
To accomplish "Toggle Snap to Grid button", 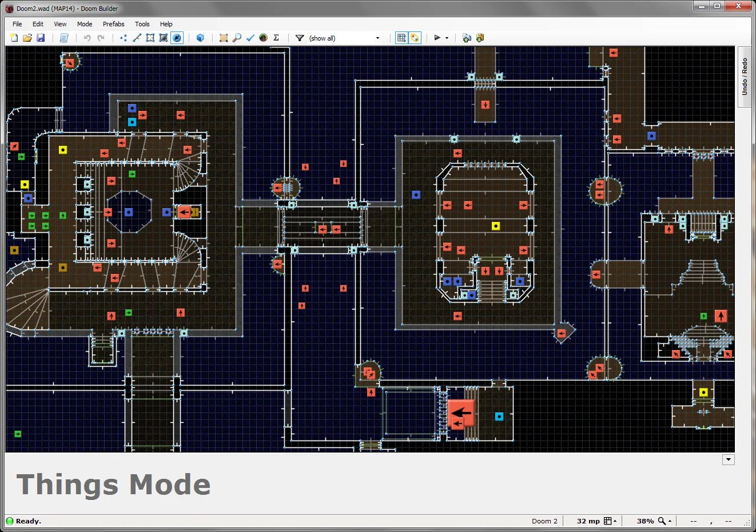I will coord(401,38).
